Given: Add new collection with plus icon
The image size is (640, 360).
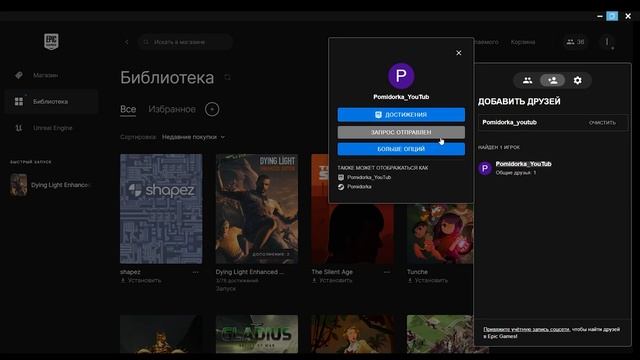Looking at the screenshot, I should [x=212, y=109].
